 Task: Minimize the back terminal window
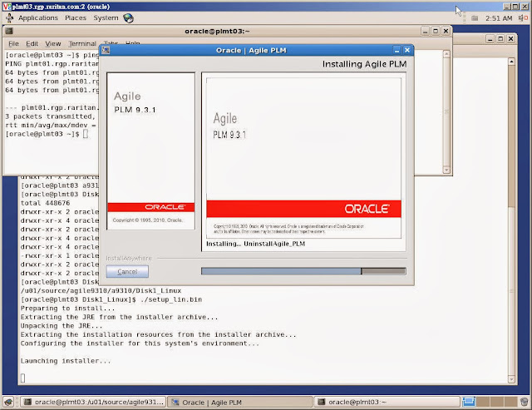pyautogui.click(x=490, y=39)
